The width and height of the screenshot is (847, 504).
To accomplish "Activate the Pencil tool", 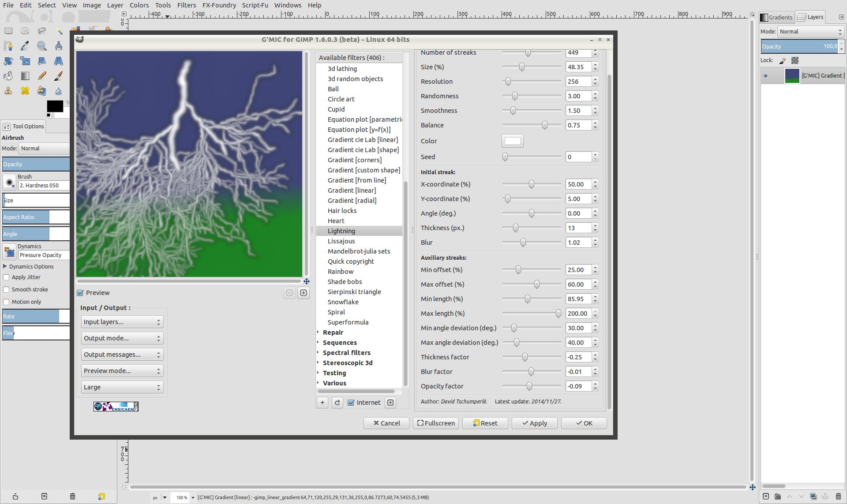I will tap(42, 76).
